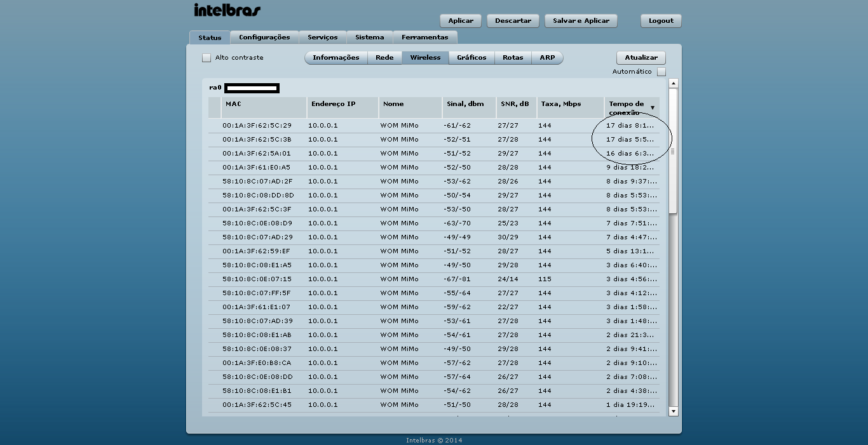Select MAC 58:10:8C:08:E1:A5
Image resolution: width=868 pixels, height=445 pixels.
257,265
